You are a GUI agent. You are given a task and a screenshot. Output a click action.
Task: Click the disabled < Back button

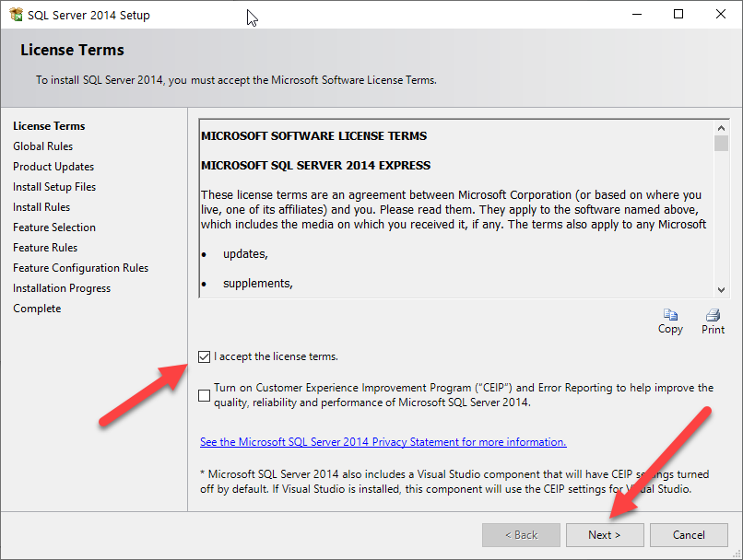coord(521,535)
